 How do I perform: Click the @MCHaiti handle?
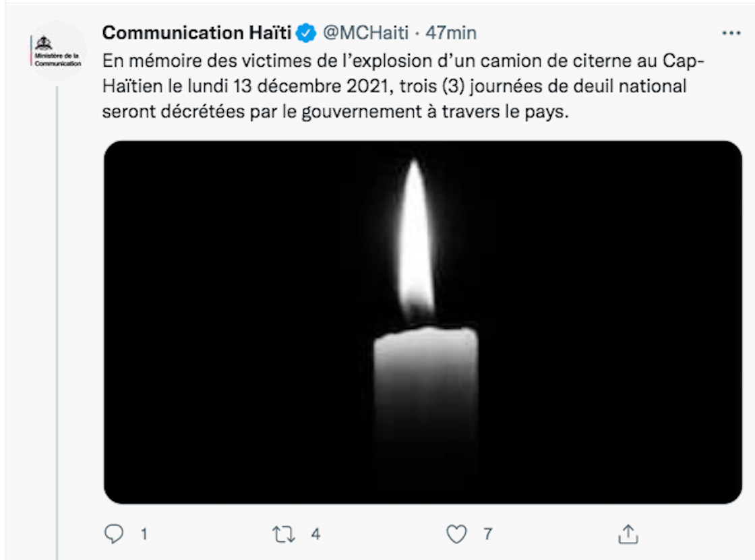point(365,33)
